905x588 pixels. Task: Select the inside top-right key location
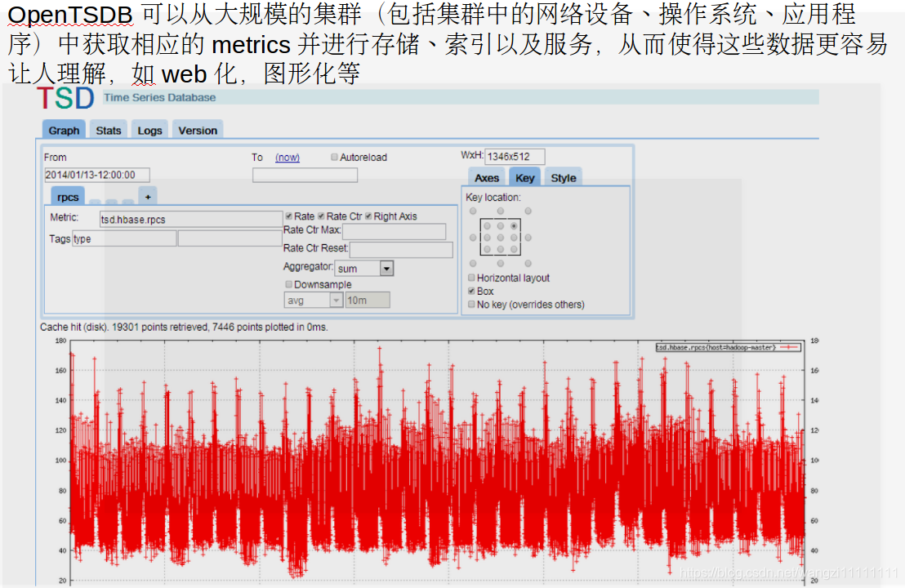pos(514,225)
